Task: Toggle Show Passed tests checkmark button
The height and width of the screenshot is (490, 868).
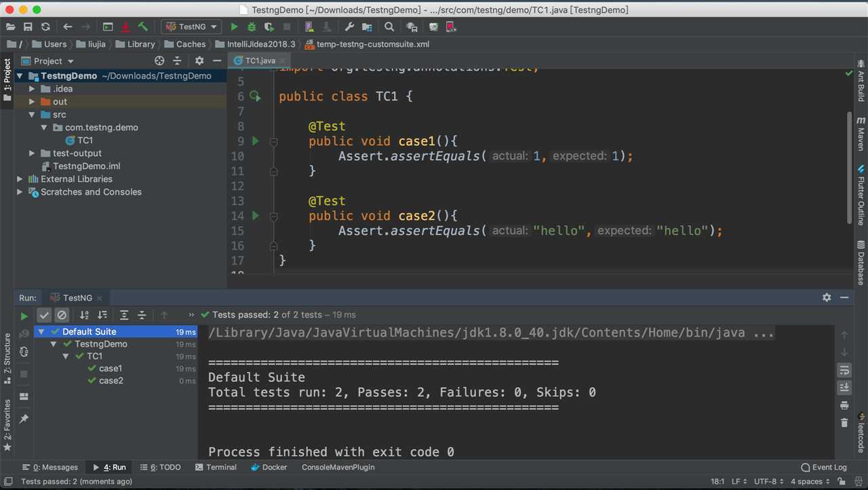Action: pos(44,315)
